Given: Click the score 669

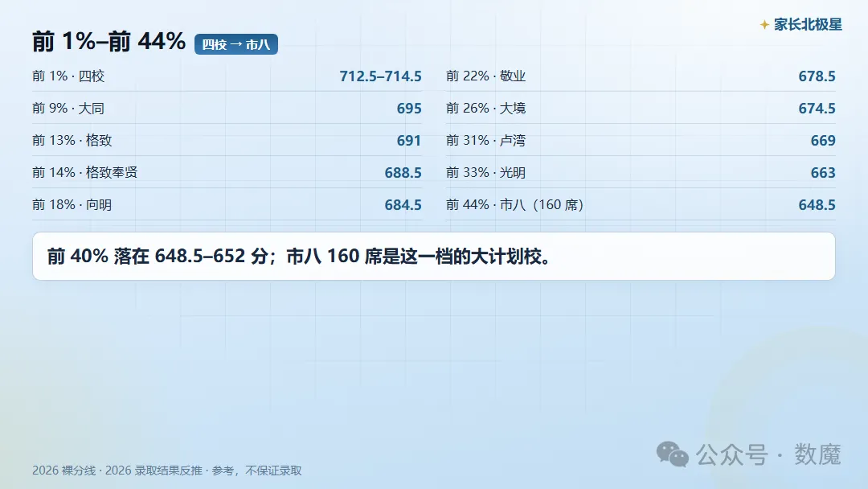Looking at the screenshot, I should click(x=823, y=140).
